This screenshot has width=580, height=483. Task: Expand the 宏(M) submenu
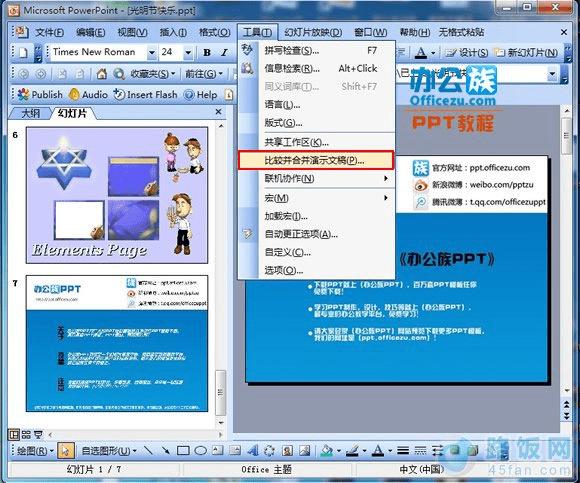point(317,198)
